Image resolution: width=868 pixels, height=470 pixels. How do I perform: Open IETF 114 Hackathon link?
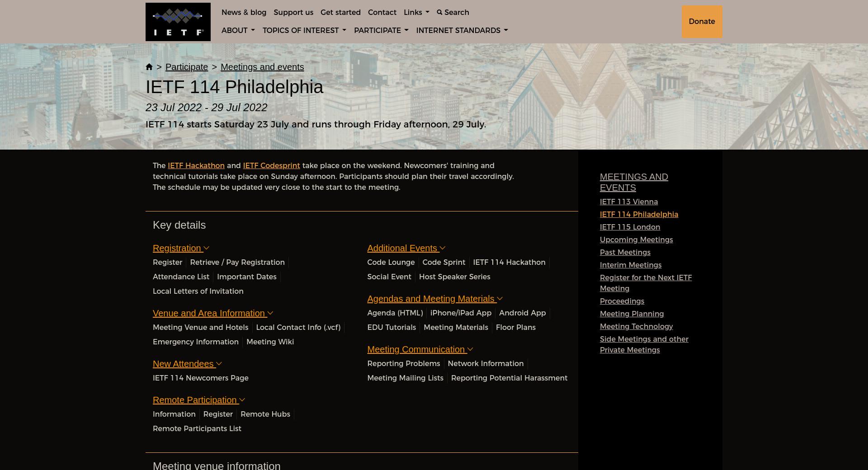pos(509,262)
